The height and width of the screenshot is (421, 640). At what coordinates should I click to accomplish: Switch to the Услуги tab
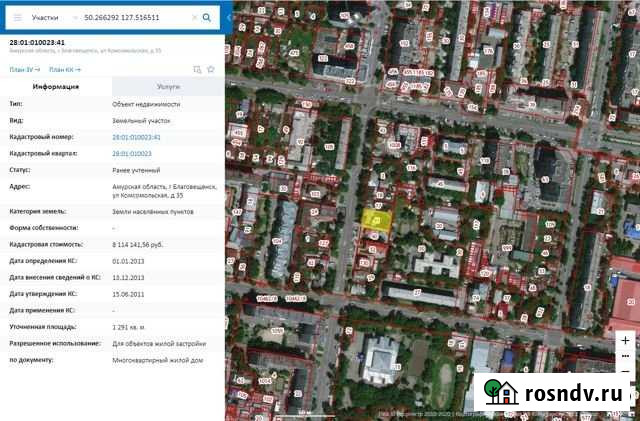(168, 87)
